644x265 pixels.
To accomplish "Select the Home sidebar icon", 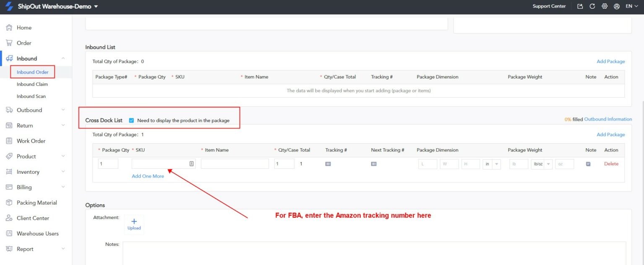I will point(9,27).
